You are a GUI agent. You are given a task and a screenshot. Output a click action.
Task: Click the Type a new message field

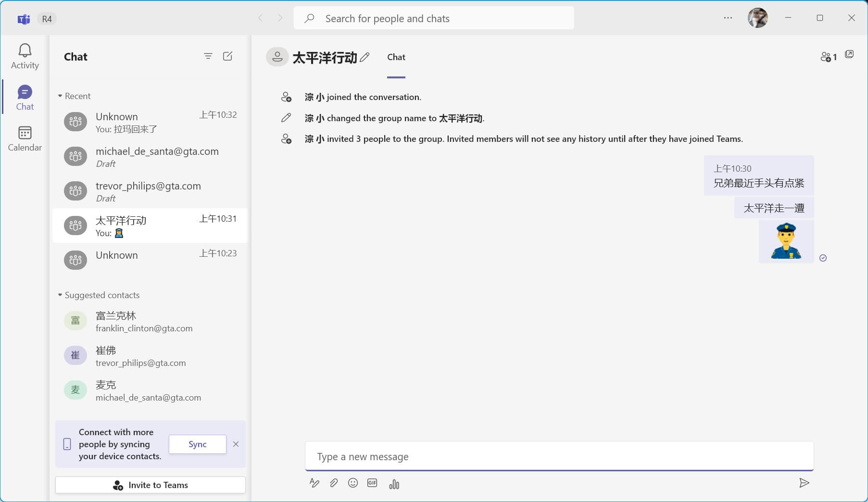559,456
